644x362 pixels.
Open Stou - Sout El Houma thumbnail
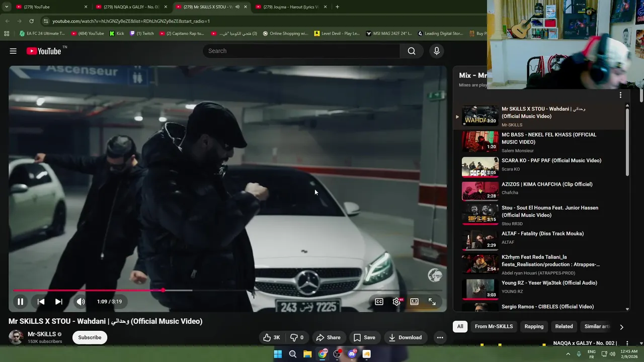(x=480, y=215)
